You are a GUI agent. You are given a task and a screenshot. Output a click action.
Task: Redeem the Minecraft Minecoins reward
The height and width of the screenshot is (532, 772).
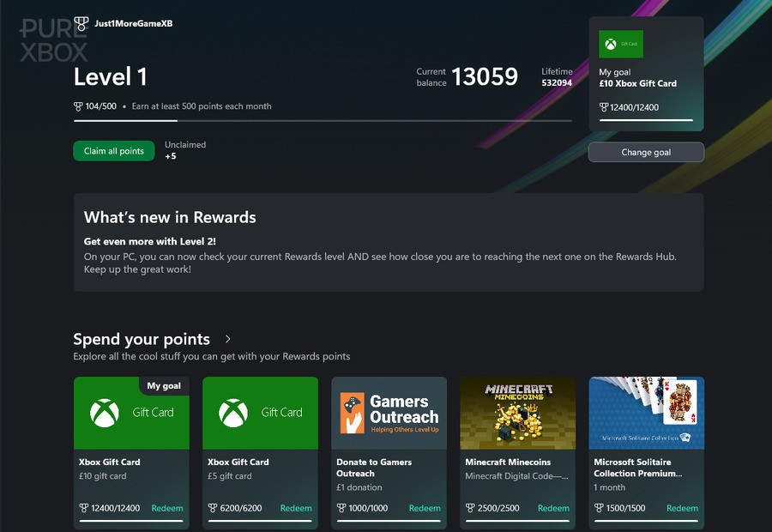pos(552,508)
